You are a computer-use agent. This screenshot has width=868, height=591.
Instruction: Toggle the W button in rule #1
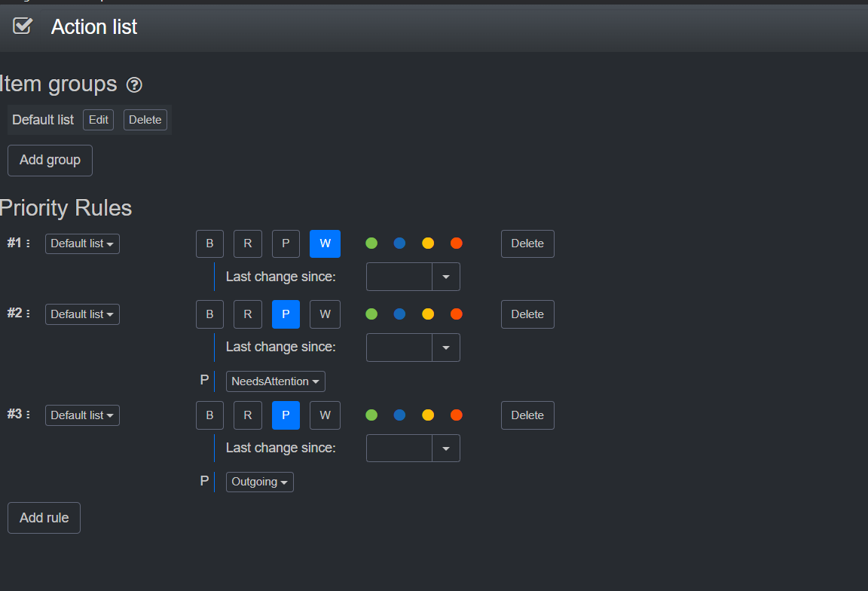(x=325, y=243)
